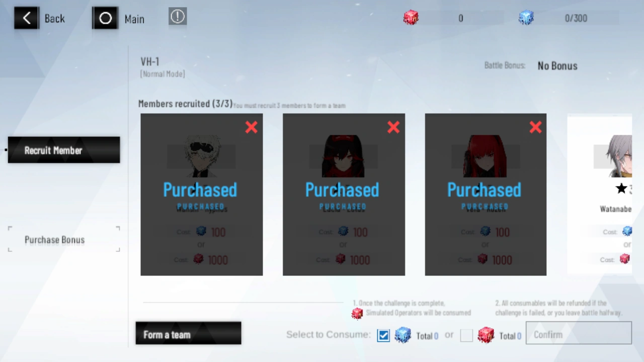
Task: Check the red cube consume checkbox
Action: coord(466,335)
